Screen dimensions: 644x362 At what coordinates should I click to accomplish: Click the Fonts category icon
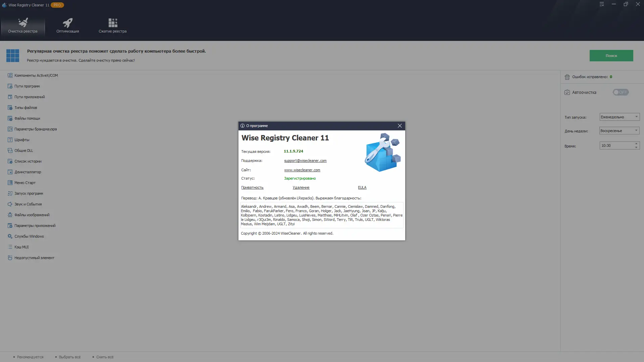(x=10, y=140)
